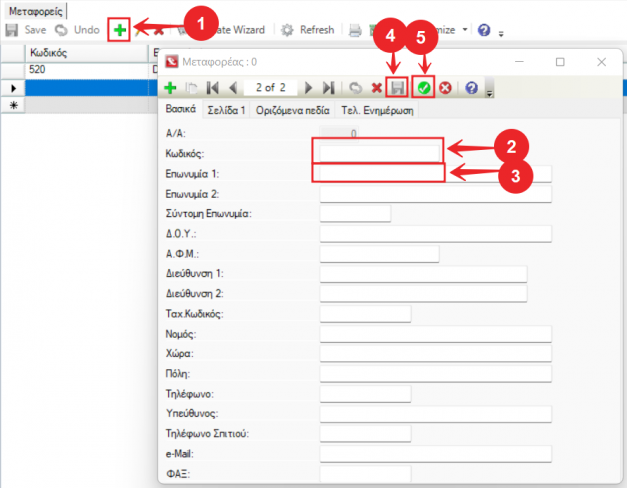Screen dimensions: 627x488
Task: Click Save in main Μεταφορείς toolbar
Action: (x=26, y=30)
